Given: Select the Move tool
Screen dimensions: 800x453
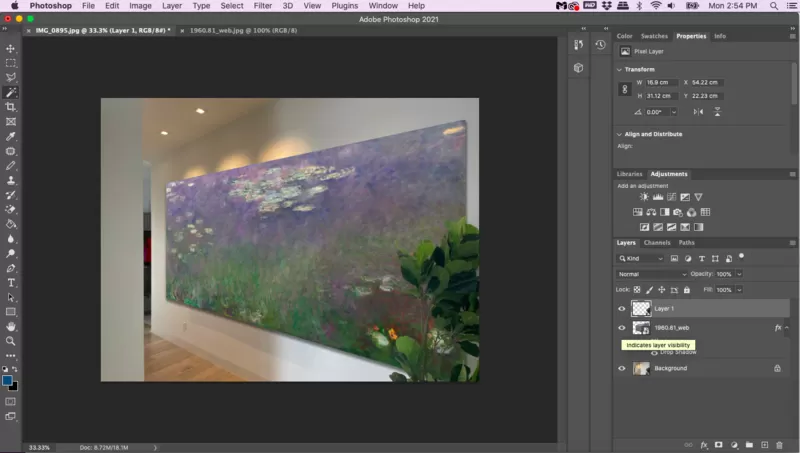Looking at the screenshot, I should (x=10, y=48).
